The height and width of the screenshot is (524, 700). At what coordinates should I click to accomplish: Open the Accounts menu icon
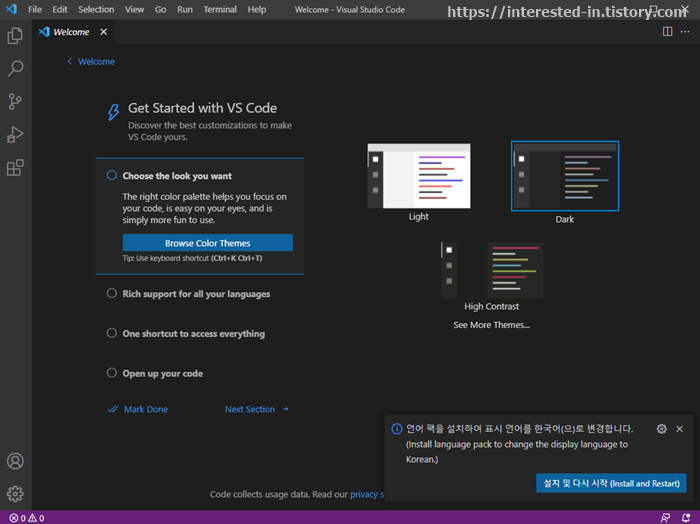[x=15, y=461]
